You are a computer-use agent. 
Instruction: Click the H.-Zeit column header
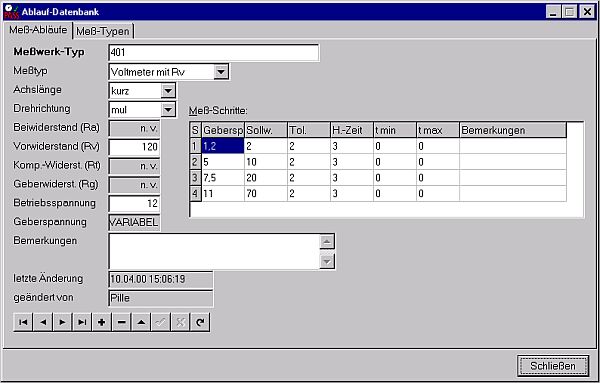pyautogui.click(x=352, y=130)
